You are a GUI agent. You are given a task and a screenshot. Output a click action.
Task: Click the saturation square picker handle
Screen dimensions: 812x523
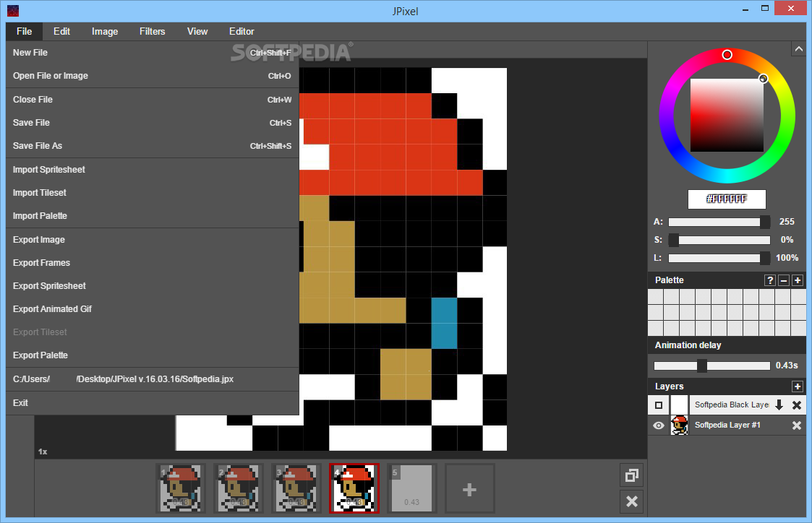point(763,79)
